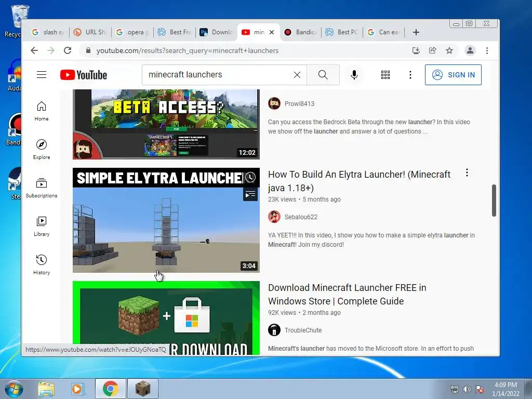Click the padlock site info icon
The width and height of the screenshot is (532, 399).
coord(88,50)
